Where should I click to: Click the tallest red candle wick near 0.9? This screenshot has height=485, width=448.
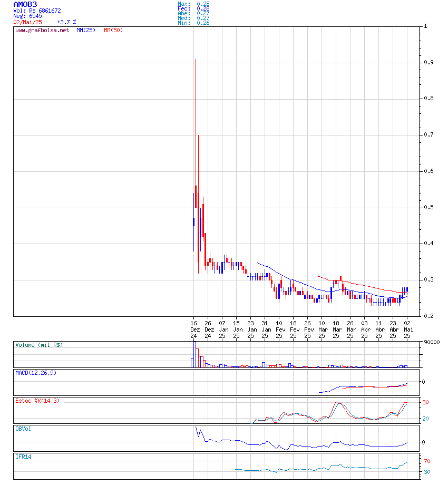click(196, 122)
